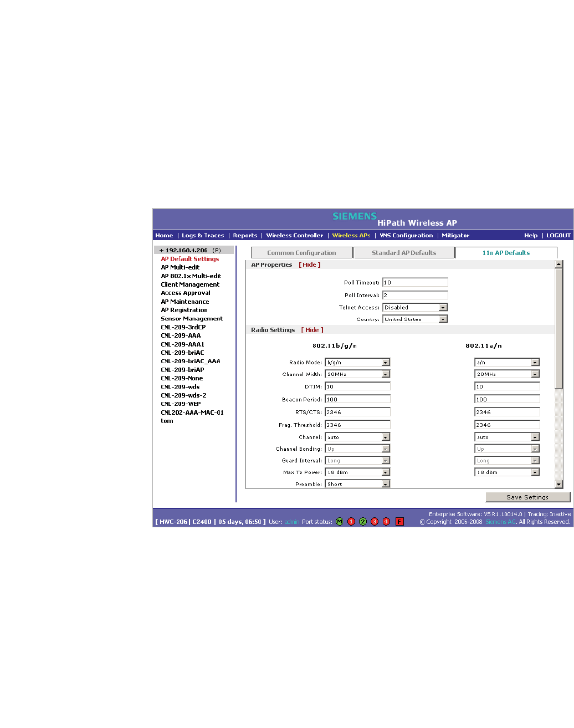Open AP 802.1x Multi-edit page
The image size is (574, 728).
[x=191, y=276]
